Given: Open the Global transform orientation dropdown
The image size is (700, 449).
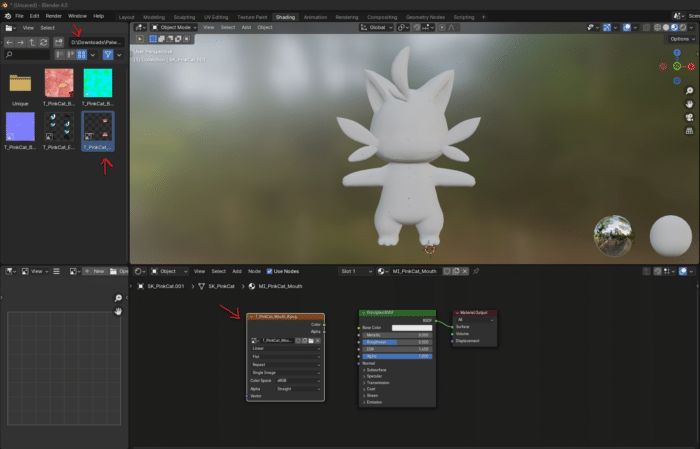Looking at the screenshot, I should click(376, 28).
